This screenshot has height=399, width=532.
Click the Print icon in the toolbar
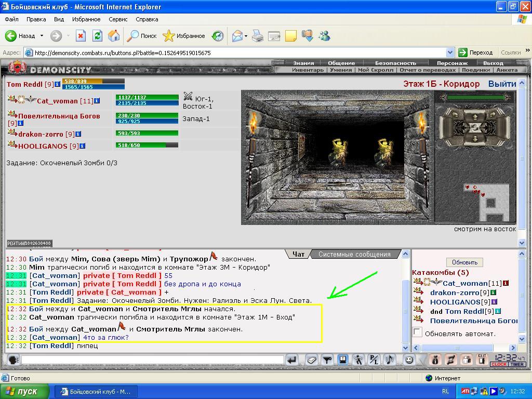(258, 36)
